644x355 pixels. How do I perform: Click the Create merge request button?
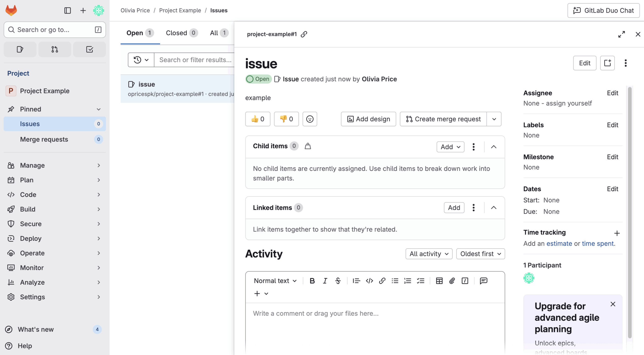[x=443, y=119]
